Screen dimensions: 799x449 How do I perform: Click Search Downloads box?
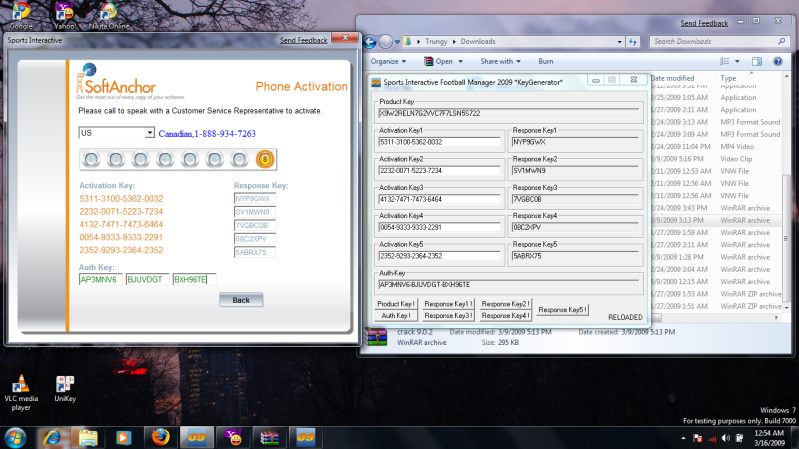[x=720, y=42]
